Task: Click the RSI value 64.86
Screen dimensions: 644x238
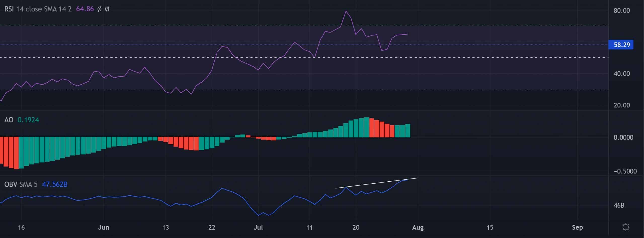Action: pyautogui.click(x=85, y=9)
